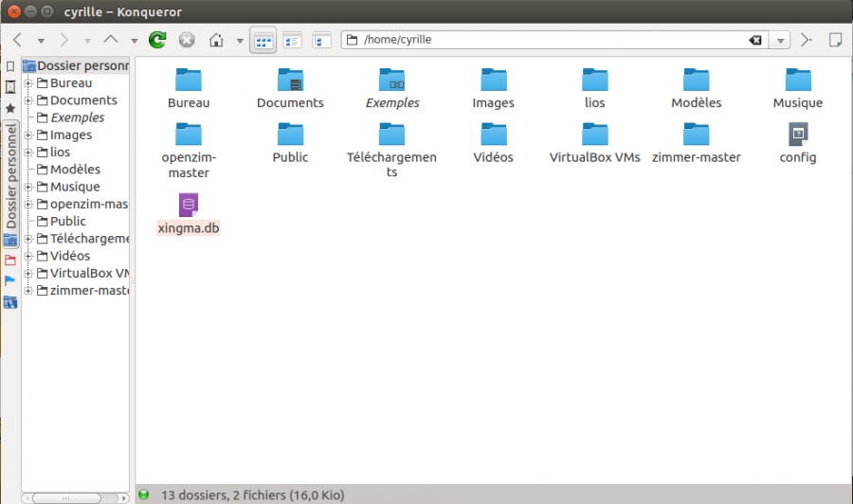Go up to the parent folder

coord(110,40)
